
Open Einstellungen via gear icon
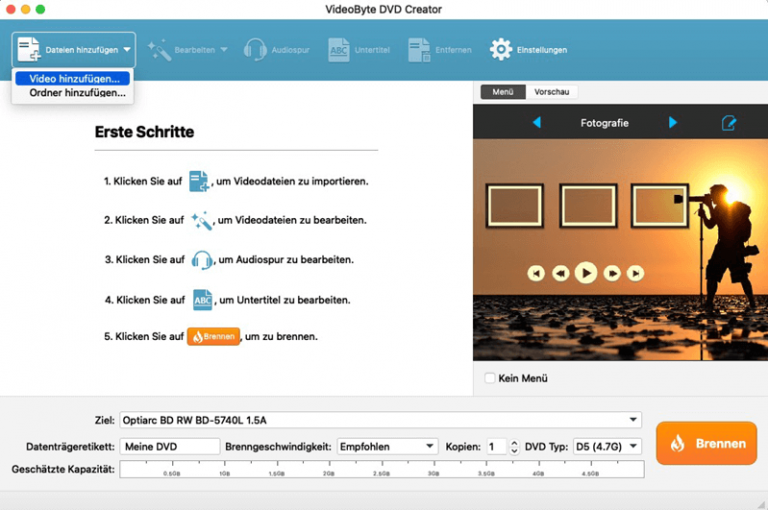(x=501, y=49)
